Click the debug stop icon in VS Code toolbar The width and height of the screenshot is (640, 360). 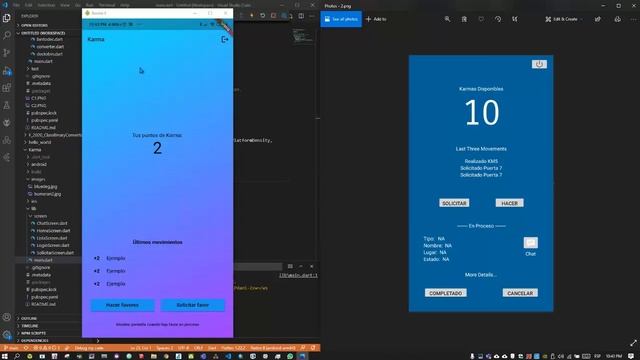click(x=273, y=16)
